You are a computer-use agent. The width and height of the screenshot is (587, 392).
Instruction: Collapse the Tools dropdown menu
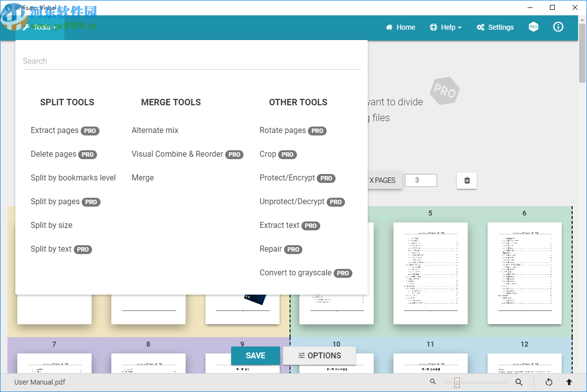pyautogui.click(x=40, y=27)
